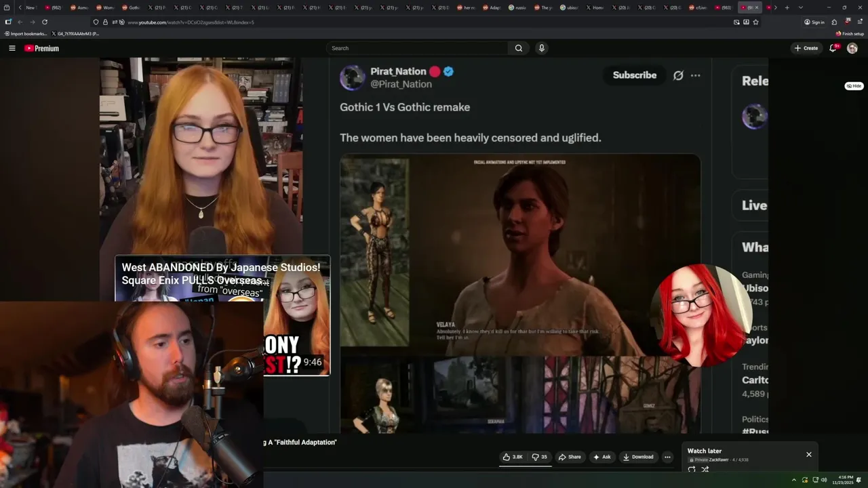Click the YouTube search magnifier button
This screenshot has height=488, width=868.
(x=519, y=48)
